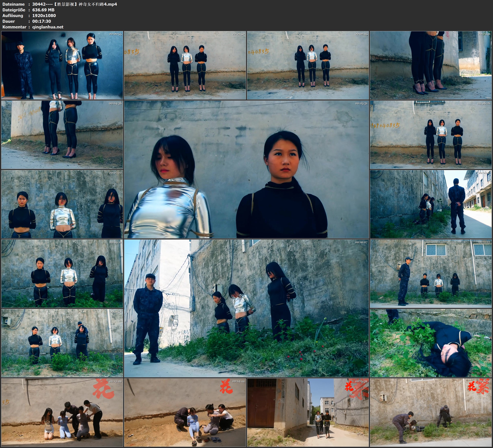Open the thumbnail timestamped 00:11:58
This screenshot has width=493, height=448.
tap(62, 343)
